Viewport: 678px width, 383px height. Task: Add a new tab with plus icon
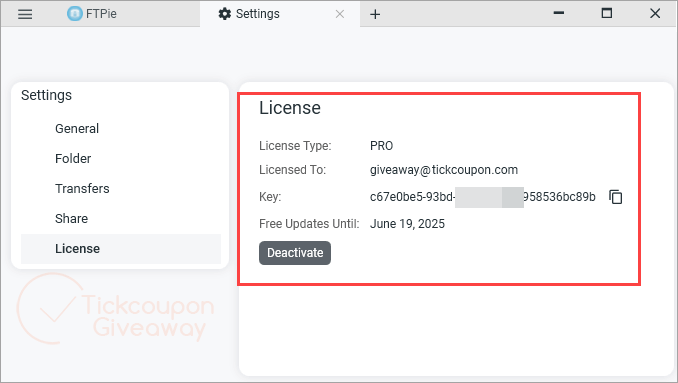coord(375,14)
